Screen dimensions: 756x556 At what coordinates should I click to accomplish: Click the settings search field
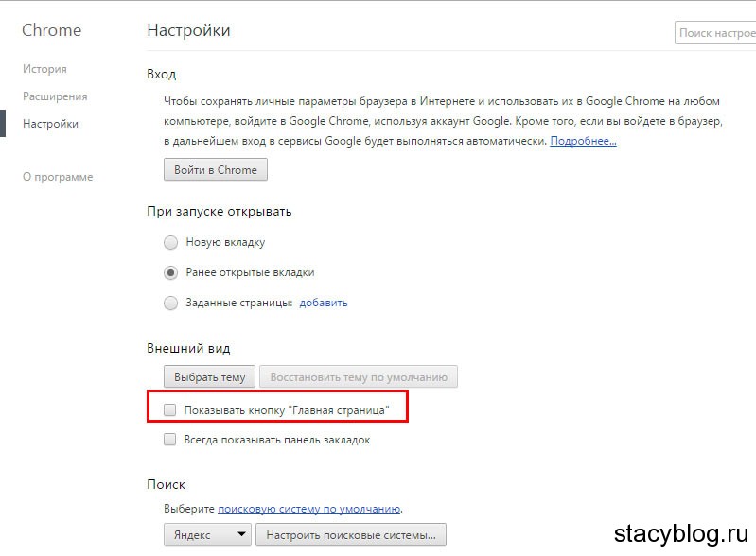(716, 33)
